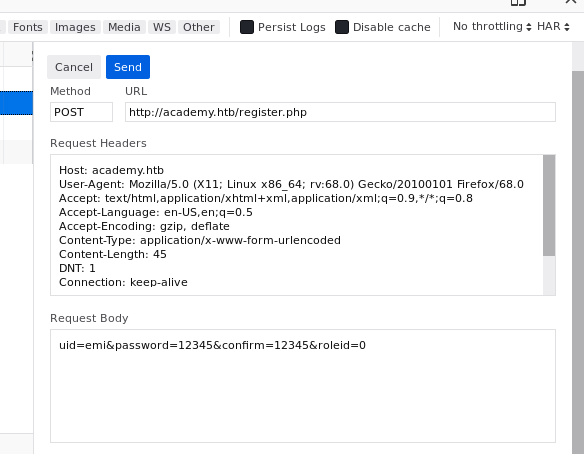Click the Cancel button
The width and height of the screenshot is (584, 454).
[74, 67]
